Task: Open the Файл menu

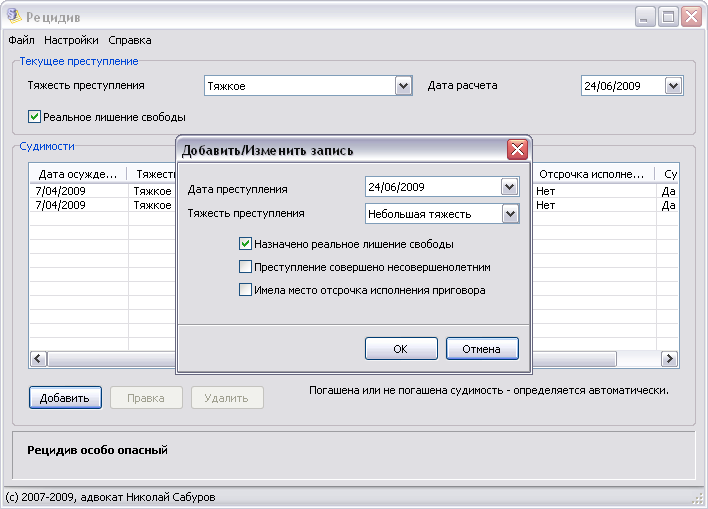Action: (x=21, y=40)
